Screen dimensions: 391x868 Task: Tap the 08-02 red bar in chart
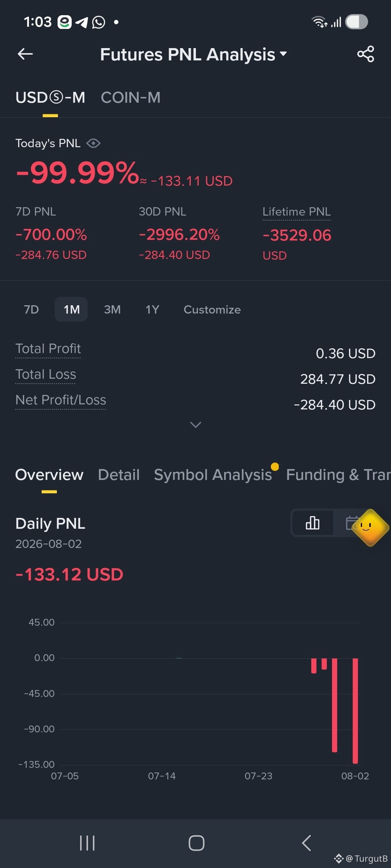355,711
